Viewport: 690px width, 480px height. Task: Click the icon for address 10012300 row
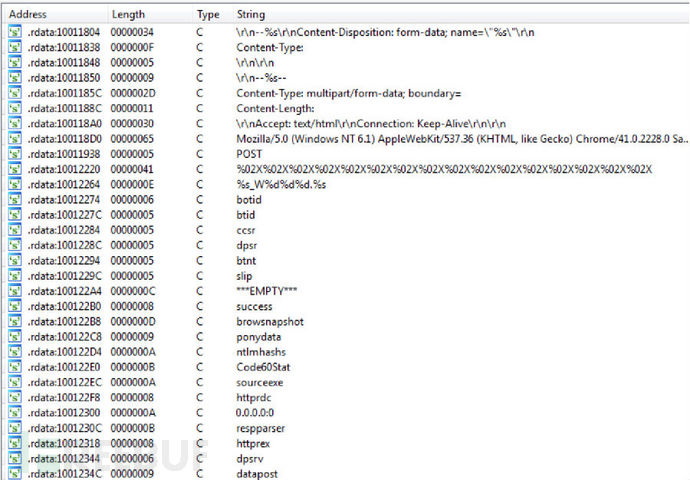[x=14, y=412]
